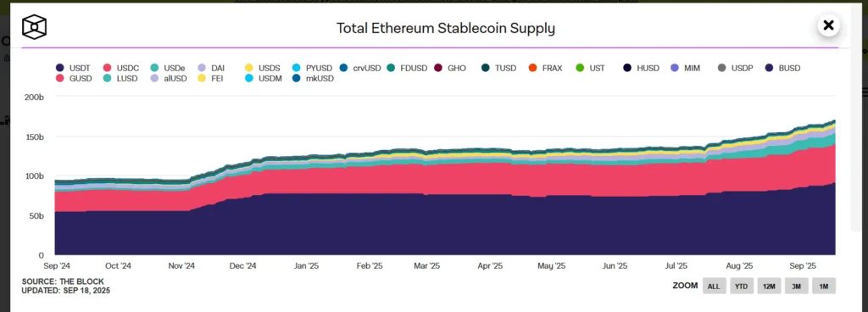Viewport: 868px width, 312px height.
Task: Toggle USDT series in legend
Action: coord(71,68)
